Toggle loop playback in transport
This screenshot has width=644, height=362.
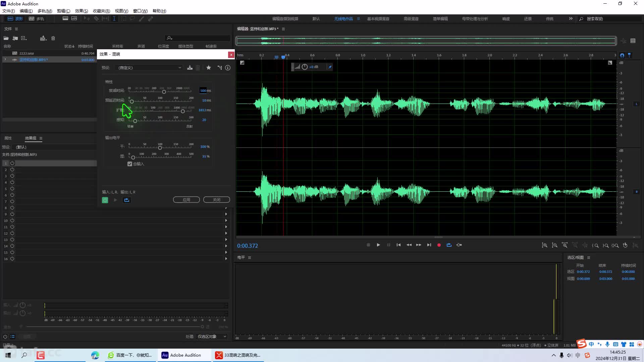pos(449,245)
